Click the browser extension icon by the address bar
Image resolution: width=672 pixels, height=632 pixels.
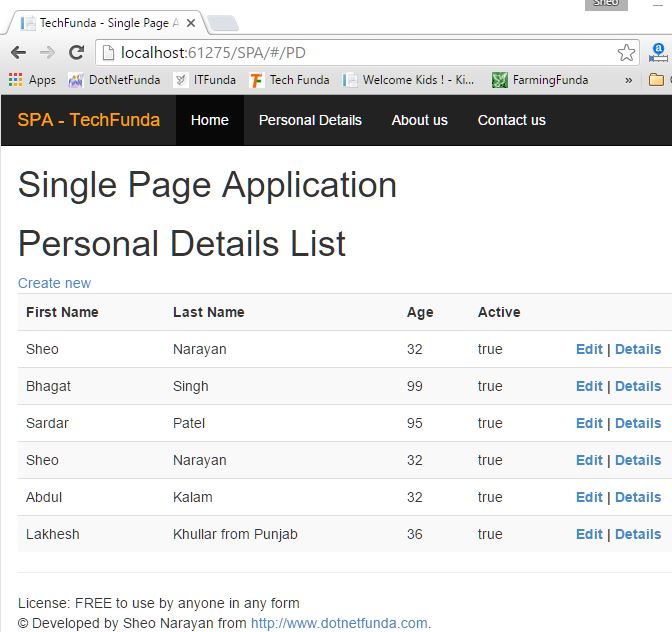(x=658, y=53)
